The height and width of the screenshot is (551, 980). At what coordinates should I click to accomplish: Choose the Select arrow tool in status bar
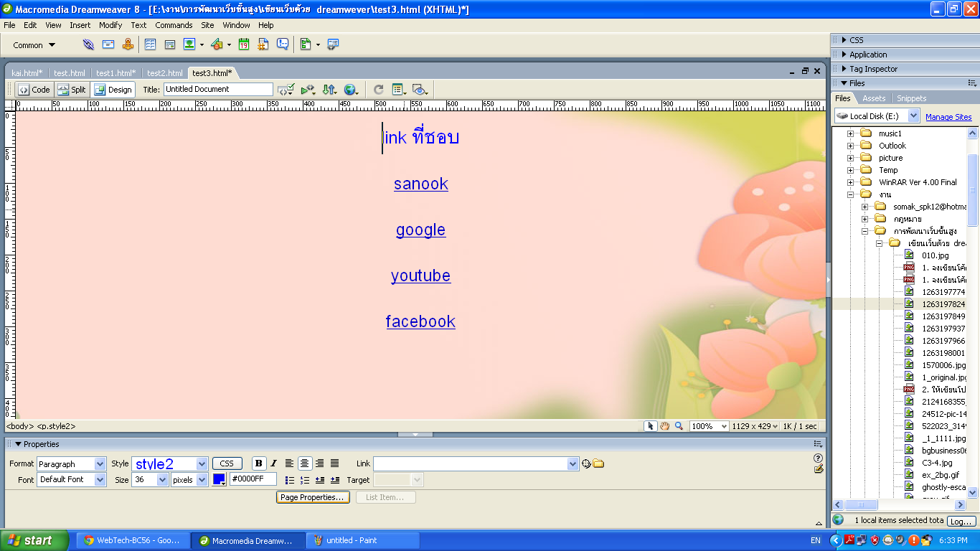(x=651, y=426)
